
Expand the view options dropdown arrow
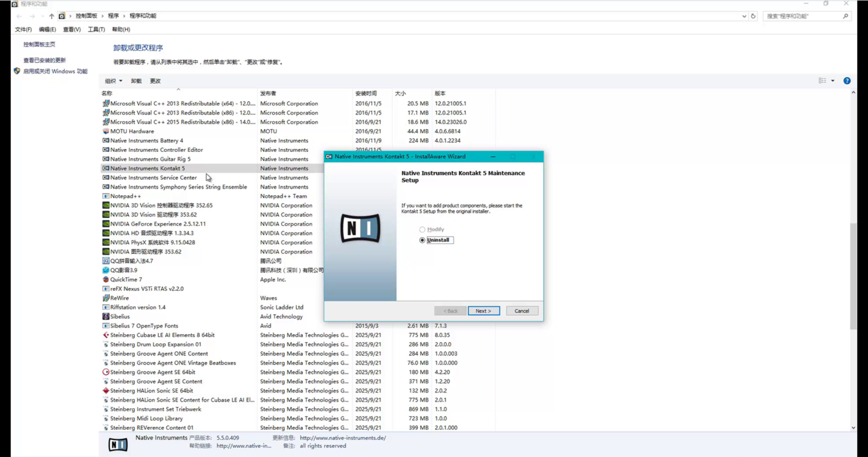pos(833,81)
